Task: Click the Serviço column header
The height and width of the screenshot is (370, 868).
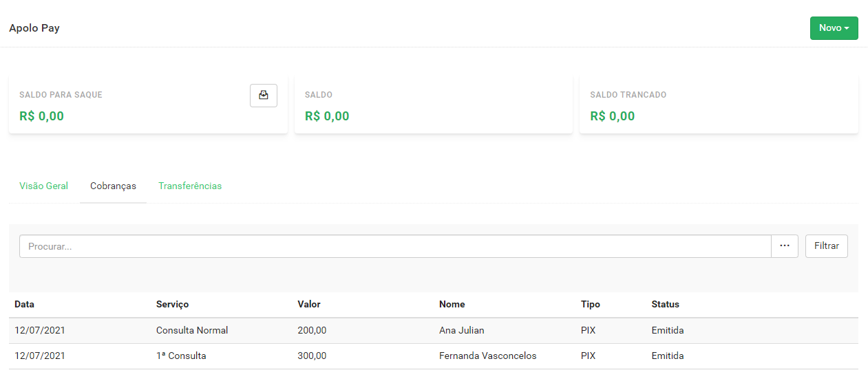Action: tap(172, 304)
